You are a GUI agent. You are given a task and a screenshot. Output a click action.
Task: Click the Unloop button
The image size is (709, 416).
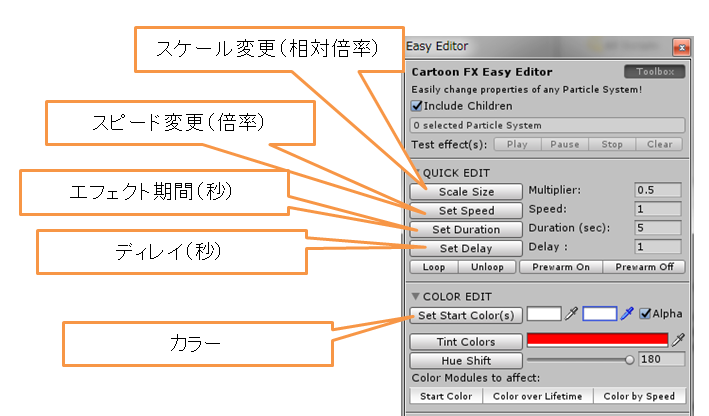click(487, 267)
